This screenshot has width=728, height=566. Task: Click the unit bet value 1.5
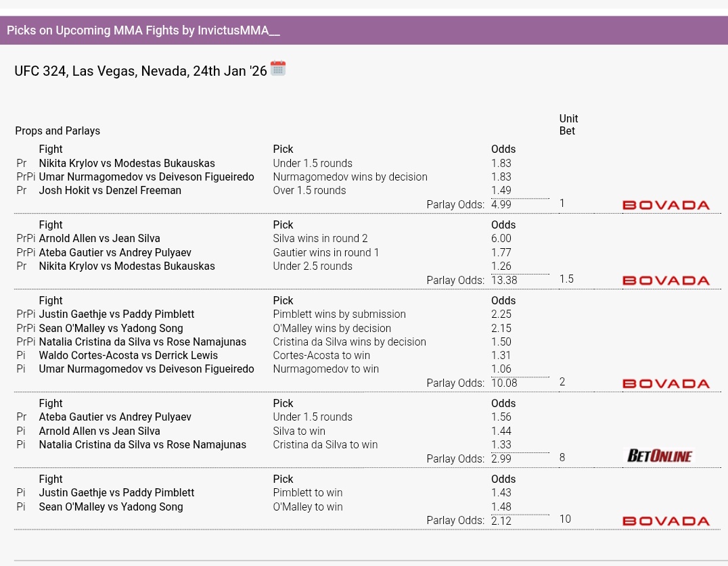click(x=566, y=279)
